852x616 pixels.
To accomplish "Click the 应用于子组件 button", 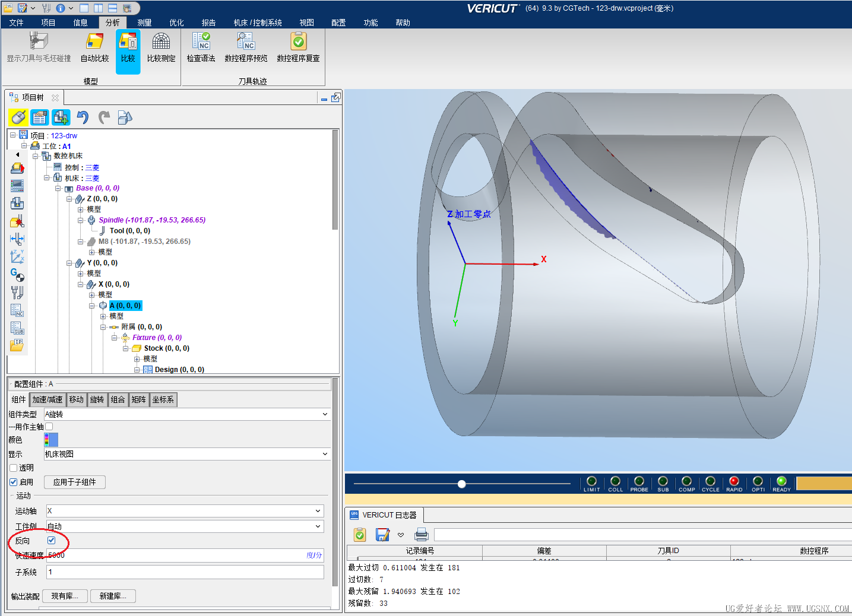I will coord(75,482).
